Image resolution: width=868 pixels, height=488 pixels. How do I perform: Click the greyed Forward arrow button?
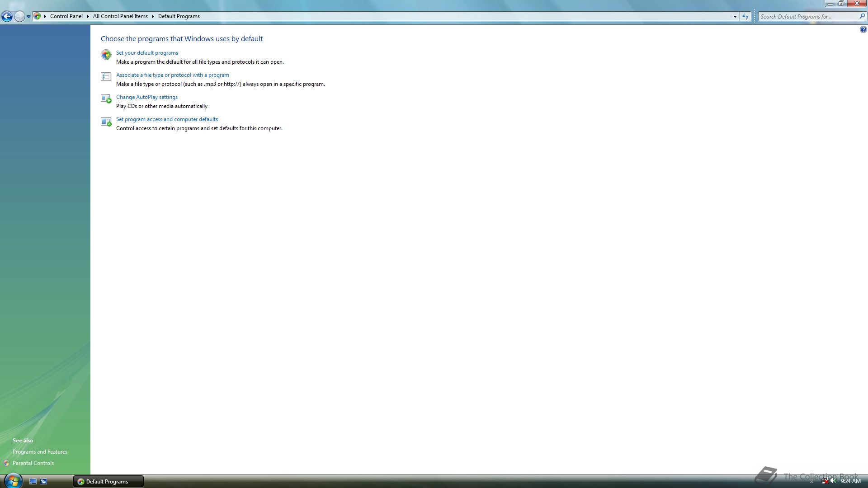click(19, 17)
